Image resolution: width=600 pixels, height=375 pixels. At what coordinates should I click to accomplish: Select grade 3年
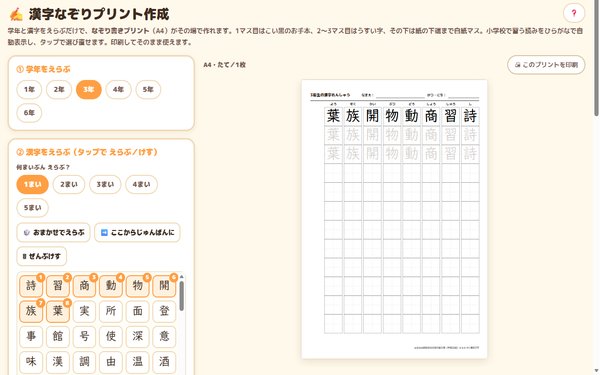click(89, 90)
